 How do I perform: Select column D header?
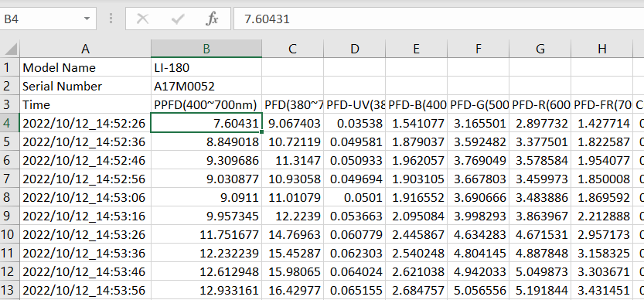click(x=354, y=49)
